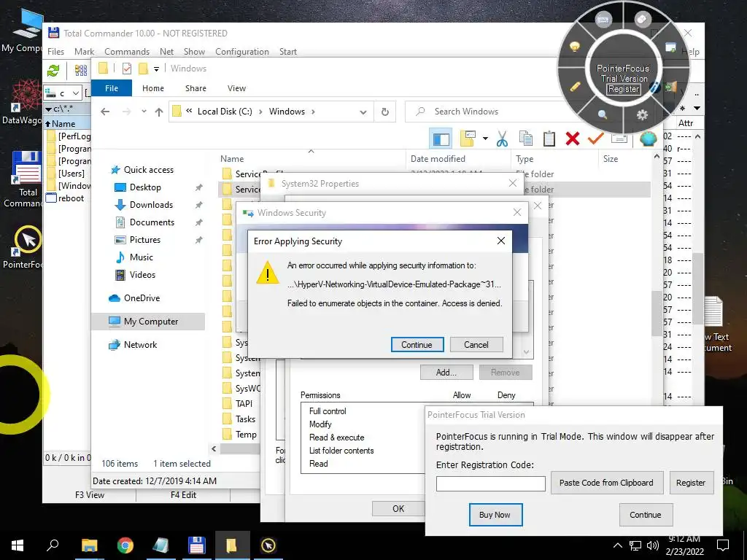The image size is (747, 560).
Task: Click the exit door icon in PointerFocus wheel
Action: (671, 86)
